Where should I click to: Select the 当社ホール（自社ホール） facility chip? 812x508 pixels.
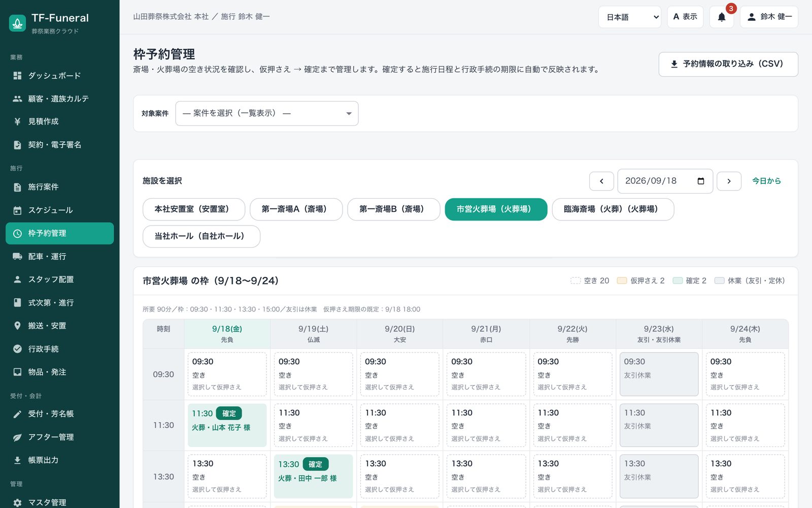pyautogui.click(x=201, y=236)
